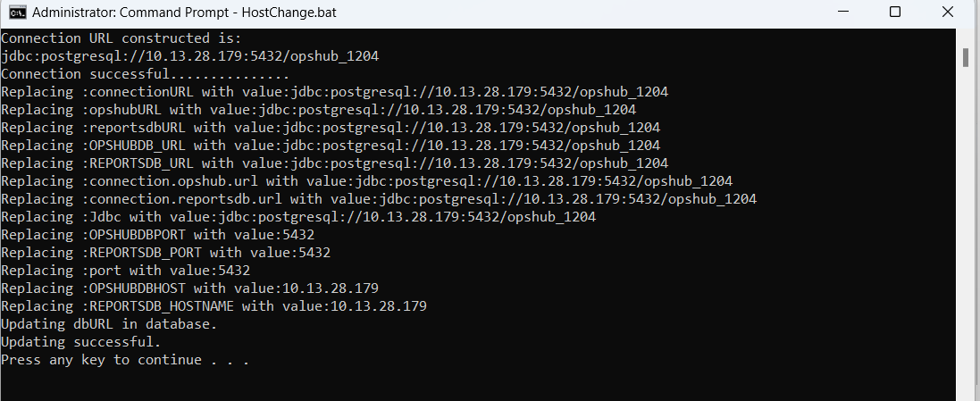The height and width of the screenshot is (401, 980).
Task: Click the 'Connection URL constructed is:' line
Action: point(121,38)
